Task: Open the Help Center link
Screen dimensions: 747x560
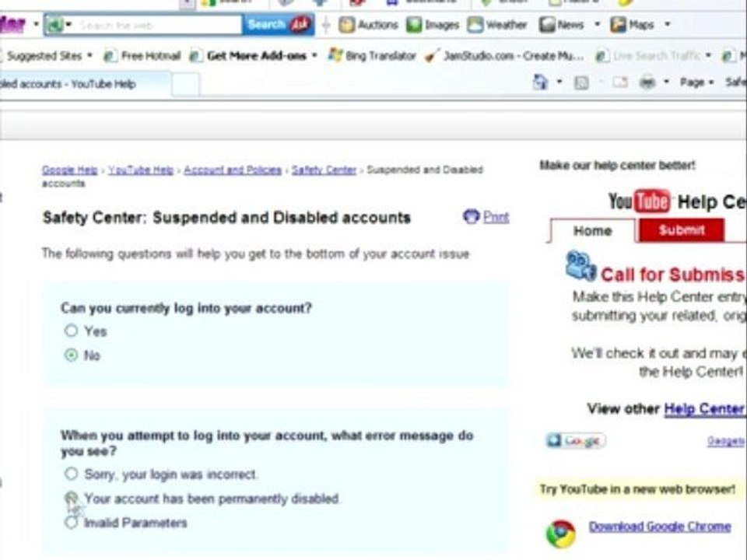Action: pos(703,409)
